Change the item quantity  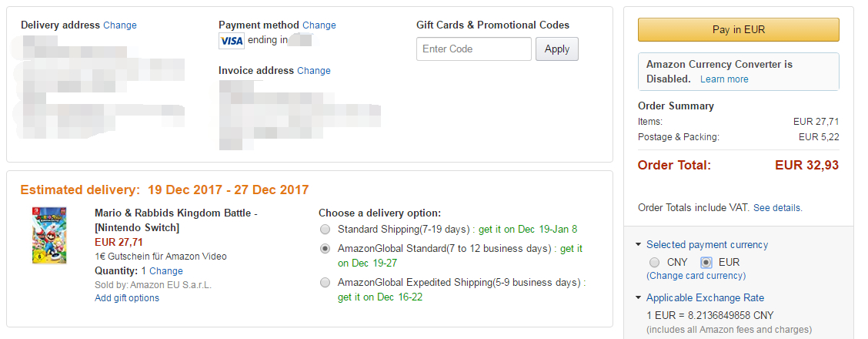(166, 271)
